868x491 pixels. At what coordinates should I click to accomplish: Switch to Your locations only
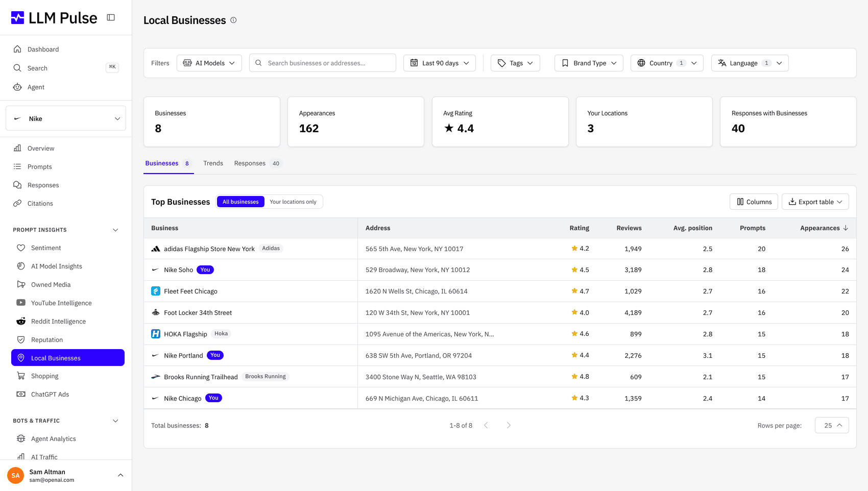click(x=293, y=202)
